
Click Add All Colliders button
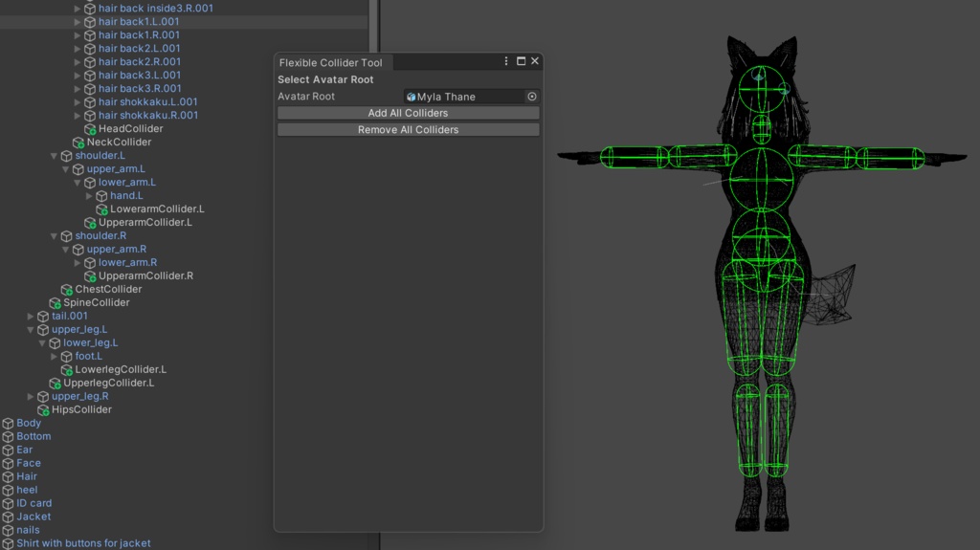point(408,113)
